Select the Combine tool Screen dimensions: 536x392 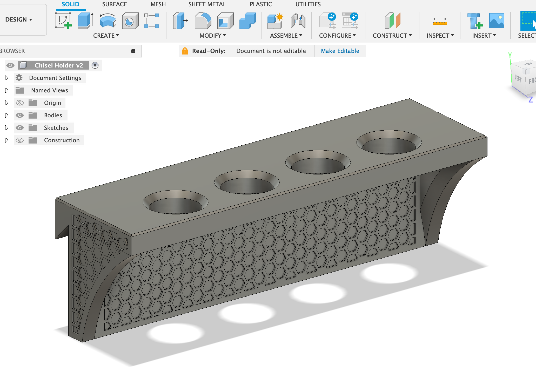click(247, 21)
